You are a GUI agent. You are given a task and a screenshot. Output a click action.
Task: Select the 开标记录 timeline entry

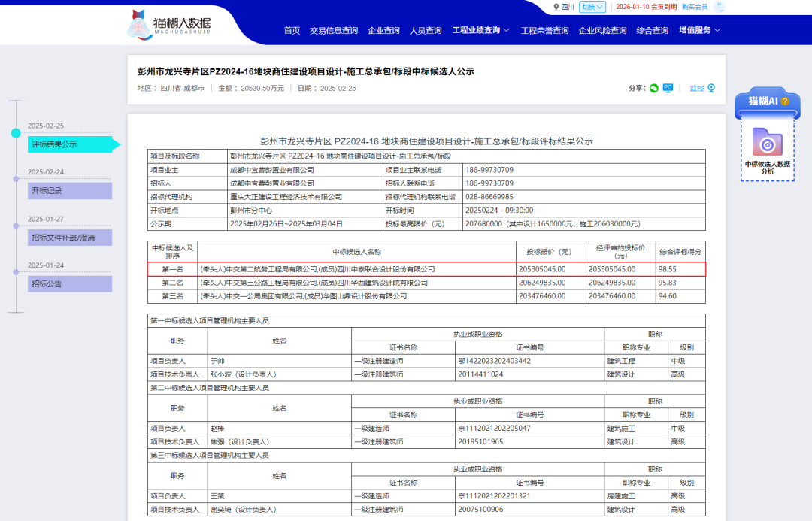[69, 191]
